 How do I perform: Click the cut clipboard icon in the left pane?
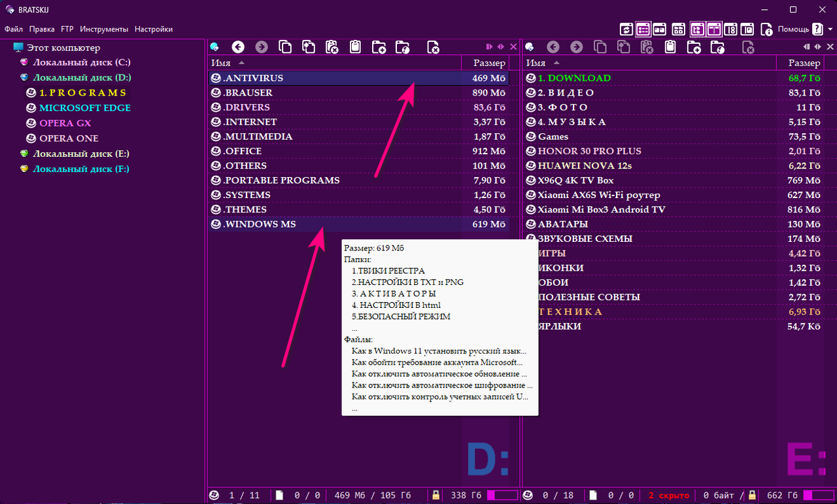pyautogui.click(x=332, y=46)
